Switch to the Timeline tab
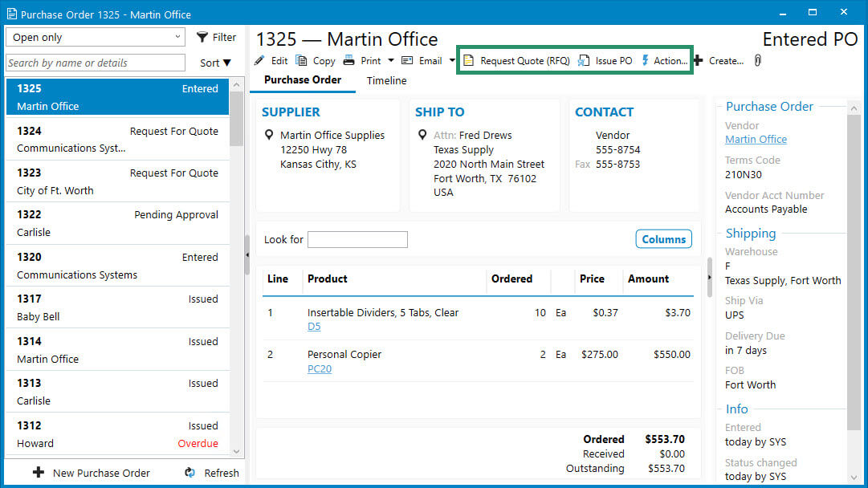 (386, 81)
